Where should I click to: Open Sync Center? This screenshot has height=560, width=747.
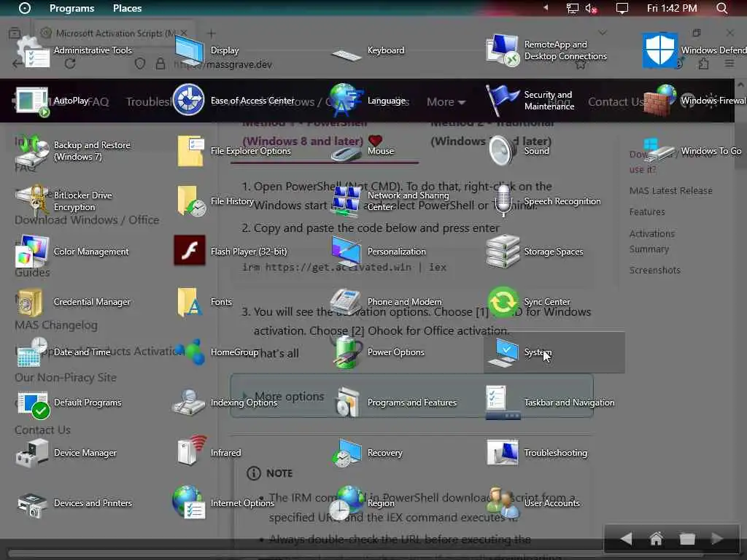coord(529,302)
